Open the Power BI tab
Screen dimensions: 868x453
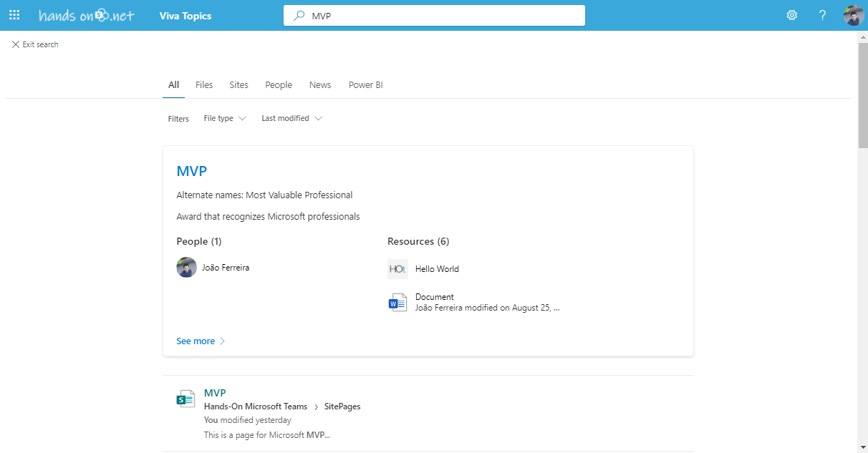365,84
